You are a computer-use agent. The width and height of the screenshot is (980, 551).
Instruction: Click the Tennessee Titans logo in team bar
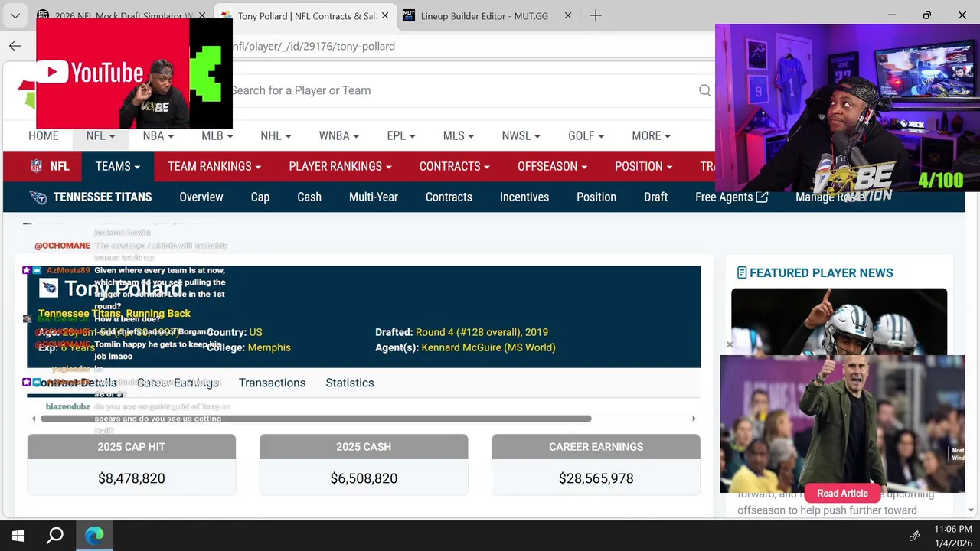(x=38, y=197)
